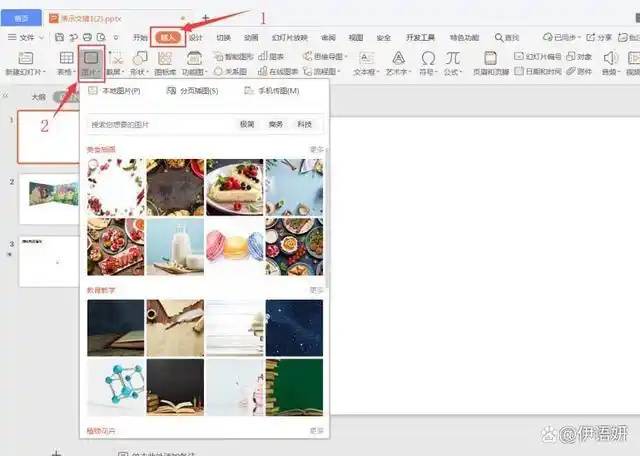Click the Save icon in quick toolbar
Viewport: 640px width, 456px height.
click(59, 37)
